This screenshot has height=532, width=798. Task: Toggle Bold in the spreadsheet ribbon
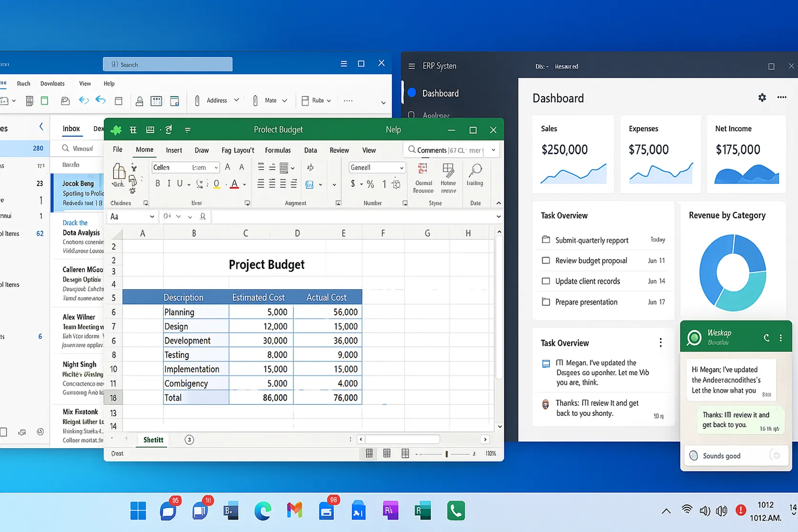158,184
